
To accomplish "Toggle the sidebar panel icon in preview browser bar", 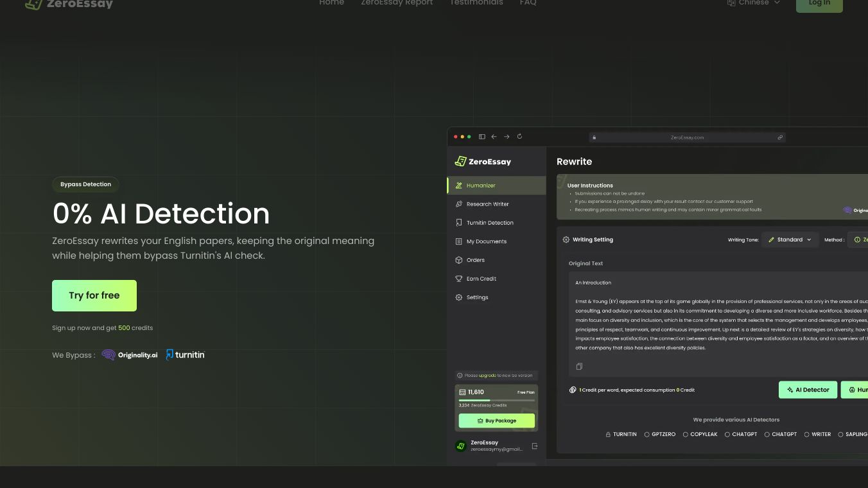I will coord(482,137).
